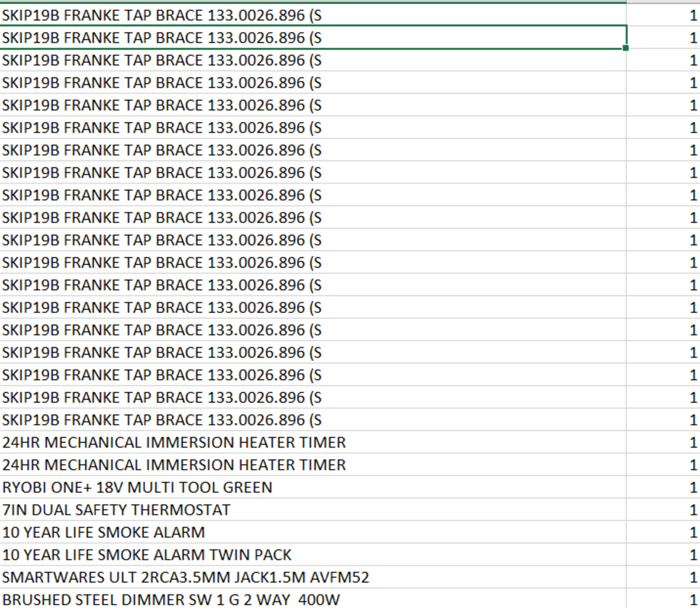Select the BRUSHED STEEL DIMMER SW 1 G 2 WAY cell

(x=313, y=599)
